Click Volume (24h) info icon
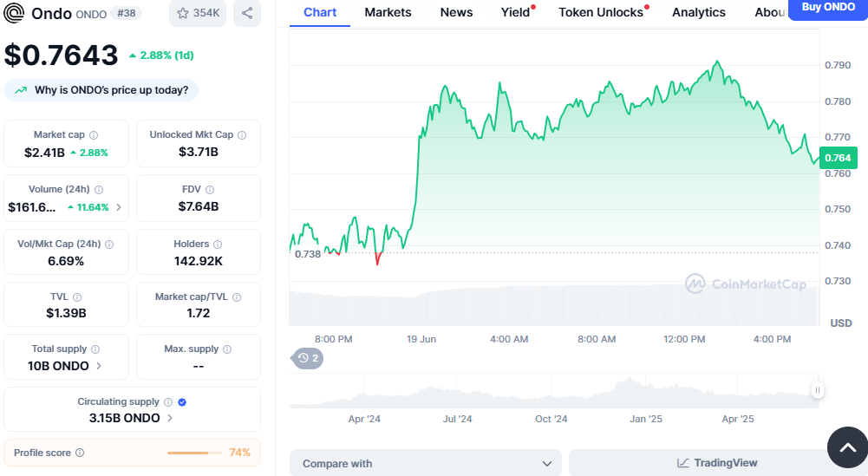Image resolution: width=868 pixels, height=476 pixels. click(99, 190)
